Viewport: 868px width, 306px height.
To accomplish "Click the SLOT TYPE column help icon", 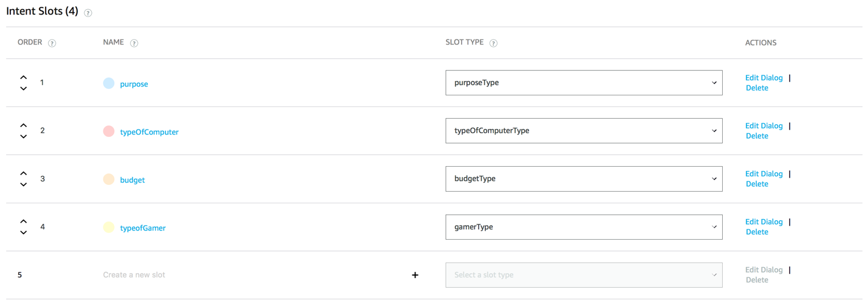I will [493, 43].
